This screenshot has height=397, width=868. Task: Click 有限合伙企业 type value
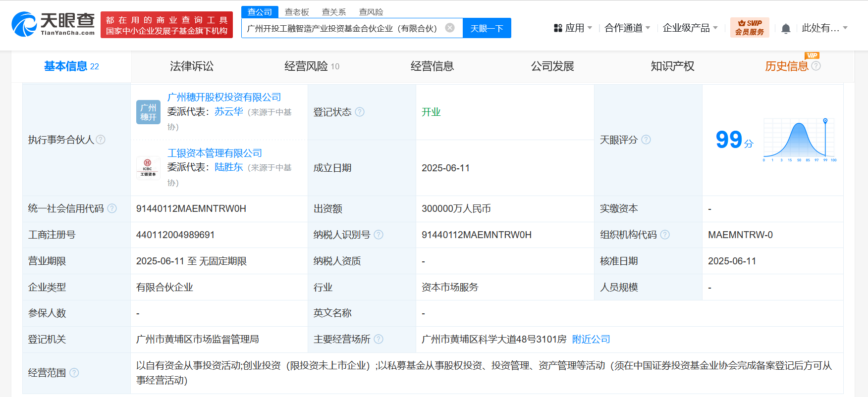coord(164,287)
